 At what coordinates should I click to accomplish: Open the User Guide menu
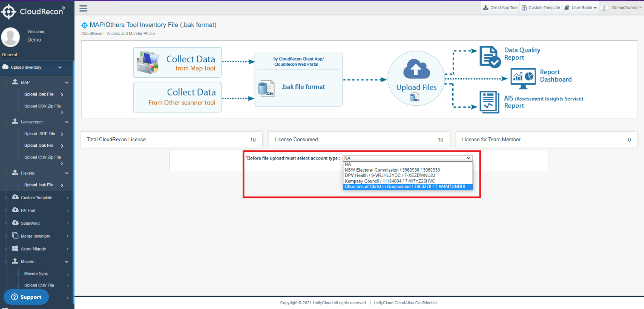pyautogui.click(x=580, y=8)
